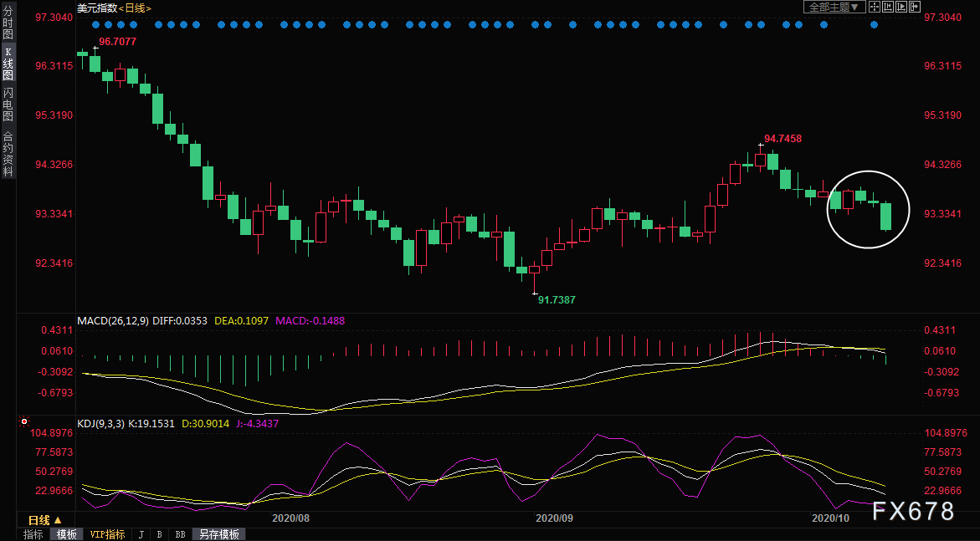Click the 另存模板 button
The image size is (980, 541).
click(218, 534)
